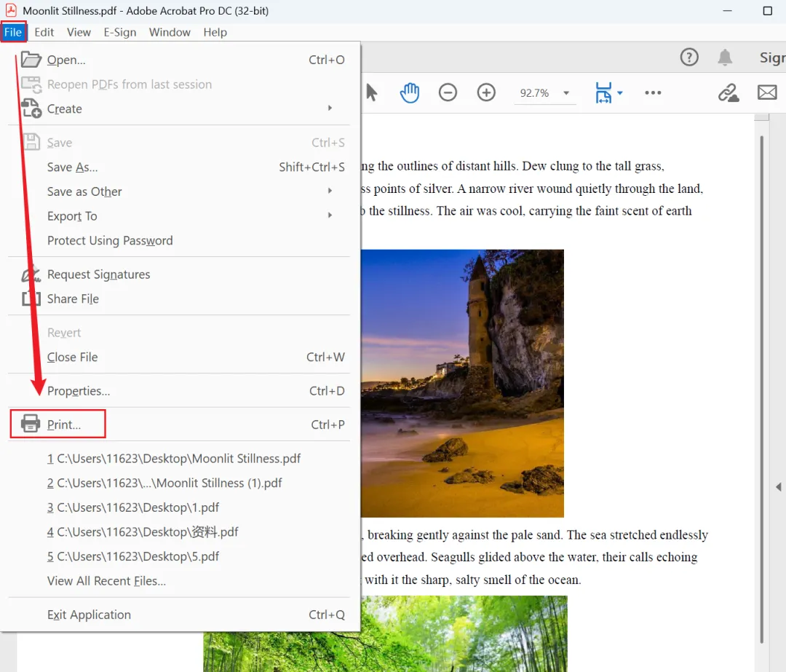
Task: Select the Hand pan tool
Action: [410, 92]
